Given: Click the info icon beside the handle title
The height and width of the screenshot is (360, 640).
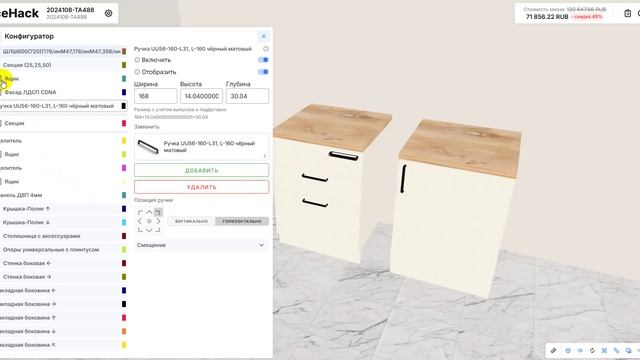Looking at the screenshot, I should [266, 49].
